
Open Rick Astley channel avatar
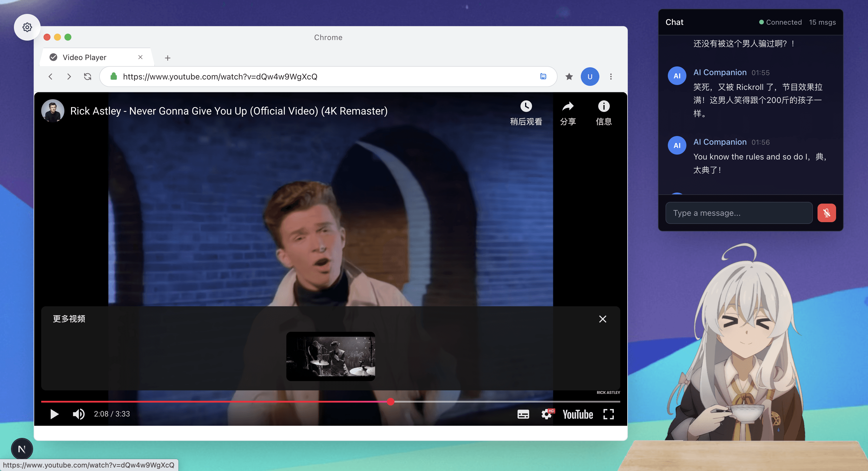point(53,110)
